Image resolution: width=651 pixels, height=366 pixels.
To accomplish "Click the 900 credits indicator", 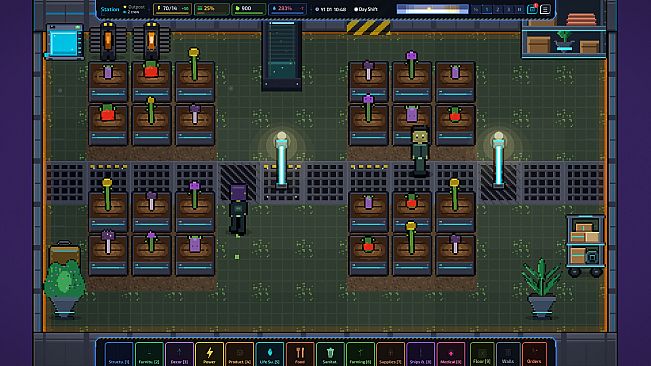I will 248,9.
